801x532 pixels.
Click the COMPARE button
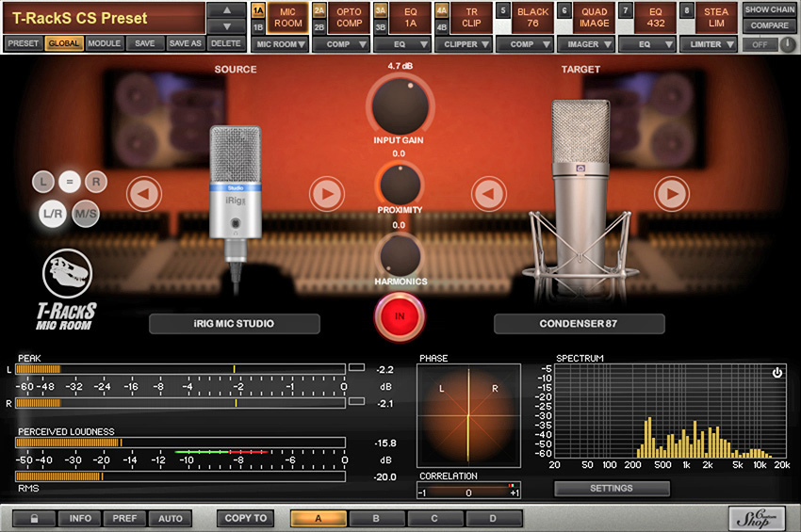[769, 25]
